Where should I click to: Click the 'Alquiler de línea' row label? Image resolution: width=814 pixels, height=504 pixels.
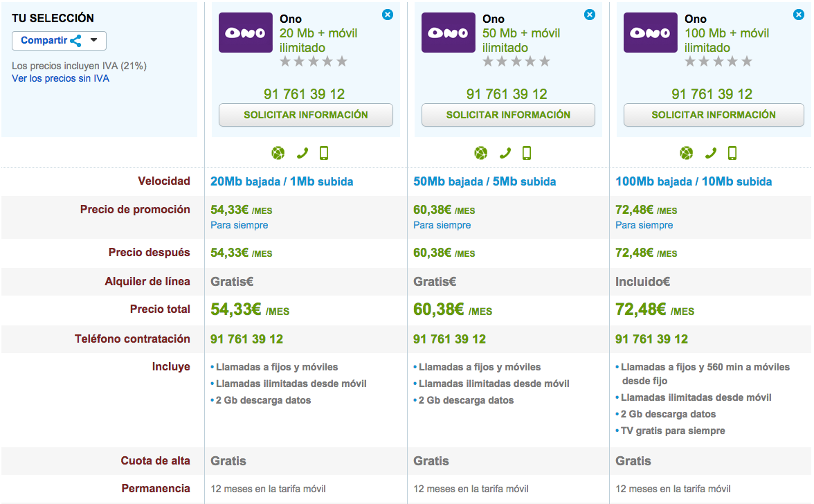147,281
